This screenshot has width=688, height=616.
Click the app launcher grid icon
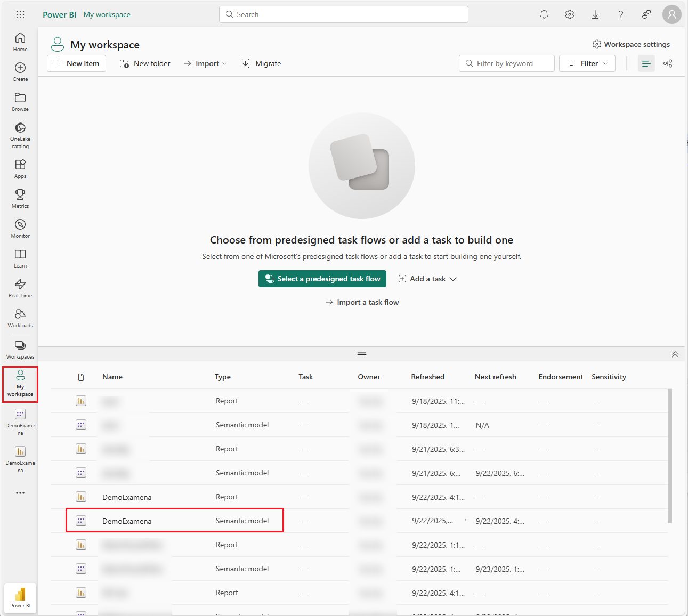(20, 14)
